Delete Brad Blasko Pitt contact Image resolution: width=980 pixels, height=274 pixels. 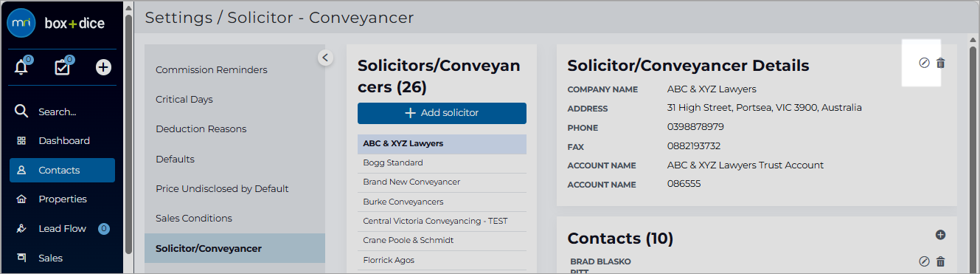(940, 261)
